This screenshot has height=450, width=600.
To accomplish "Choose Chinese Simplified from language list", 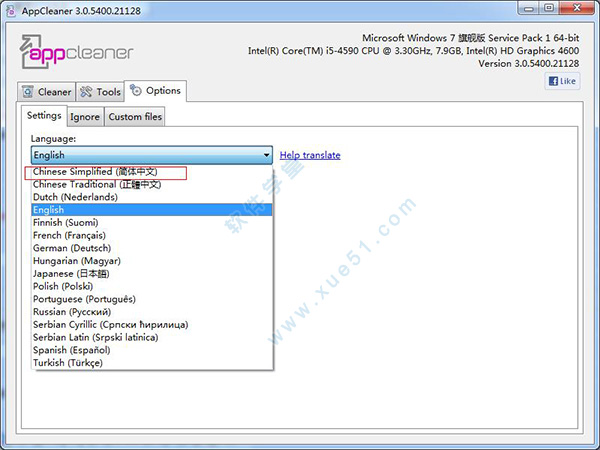I will tap(95, 172).
